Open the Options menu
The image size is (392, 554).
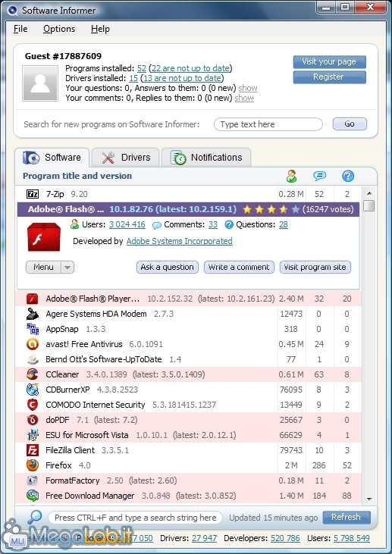[x=59, y=29]
